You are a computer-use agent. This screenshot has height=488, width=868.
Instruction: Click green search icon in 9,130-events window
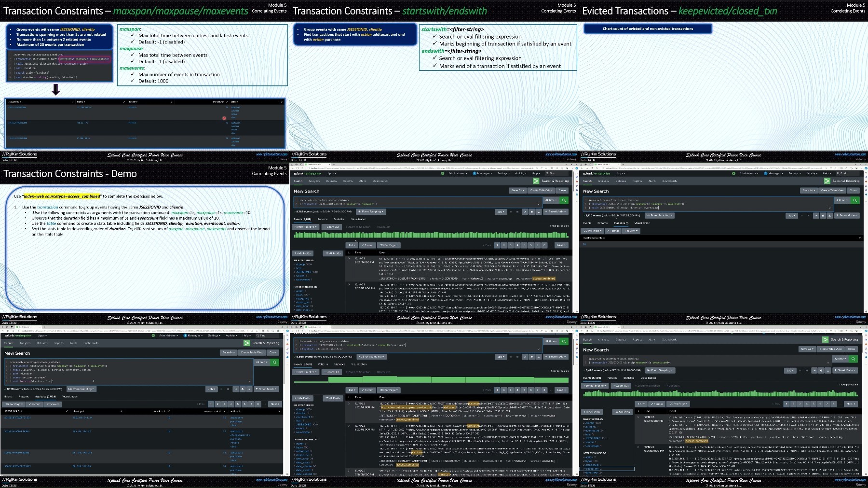(855, 200)
